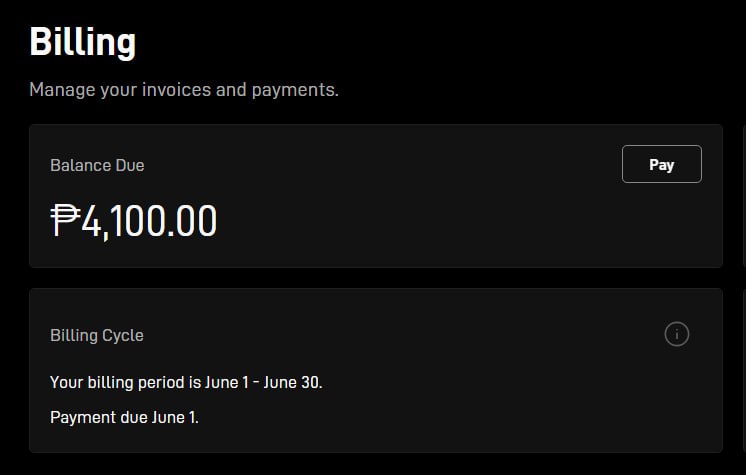Click the word 'Due' in Balance Due
The width and height of the screenshot is (746, 475).
pos(129,165)
